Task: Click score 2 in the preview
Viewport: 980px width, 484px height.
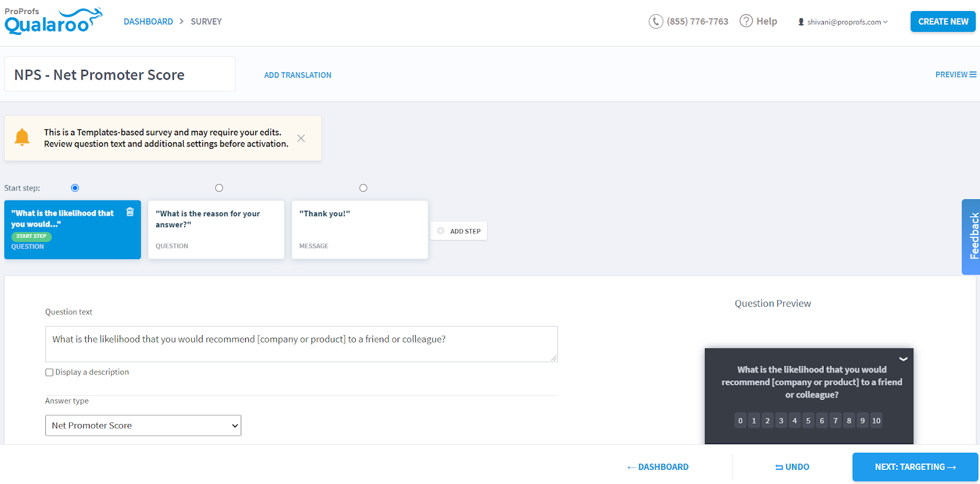Action: [x=767, y=420]
